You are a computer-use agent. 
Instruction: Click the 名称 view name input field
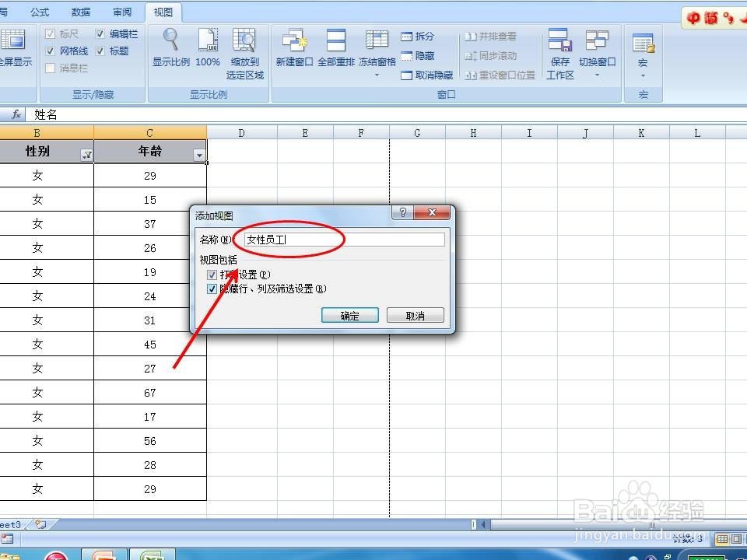click(344, 240)
